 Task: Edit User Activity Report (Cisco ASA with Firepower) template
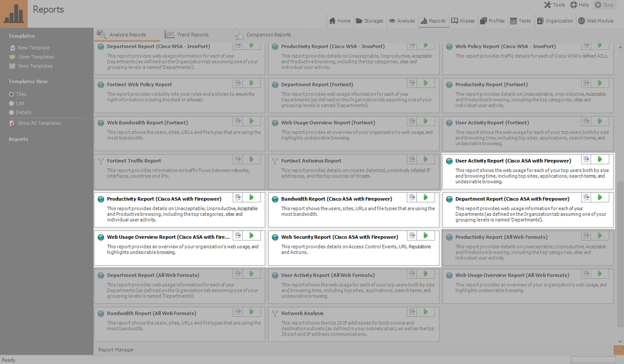coord(586,159)
